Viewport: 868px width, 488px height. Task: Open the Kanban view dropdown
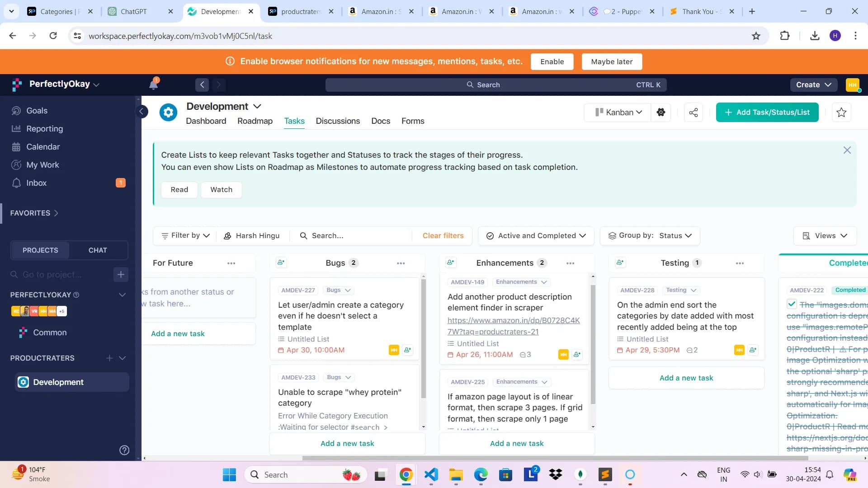[x=618, y=113]
